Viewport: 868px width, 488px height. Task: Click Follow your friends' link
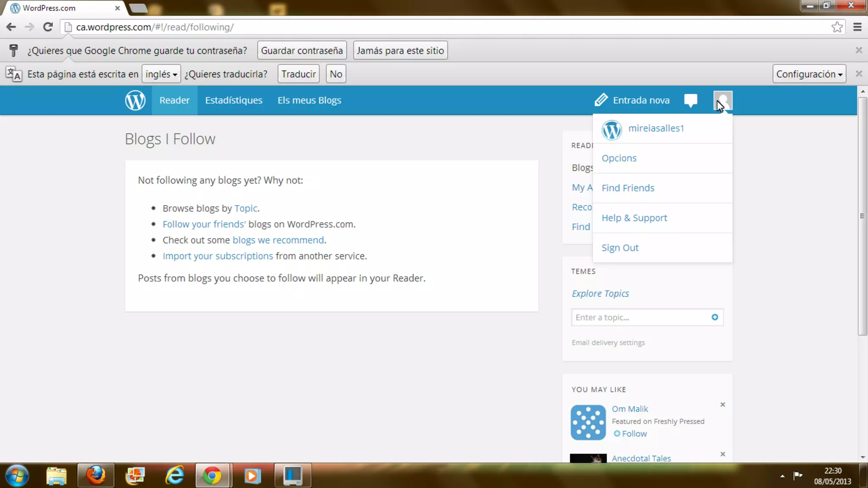(204, 224)
